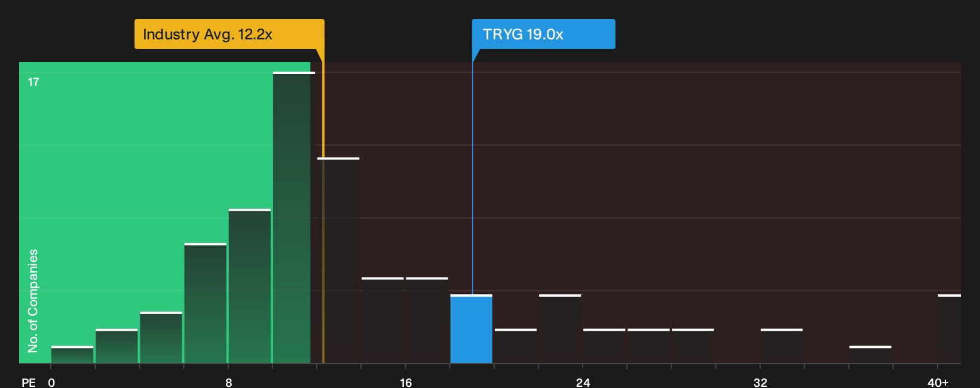Click the x-axis label 24
The width and height of the screenshot is (980, 388).
(x=583, y=382)
